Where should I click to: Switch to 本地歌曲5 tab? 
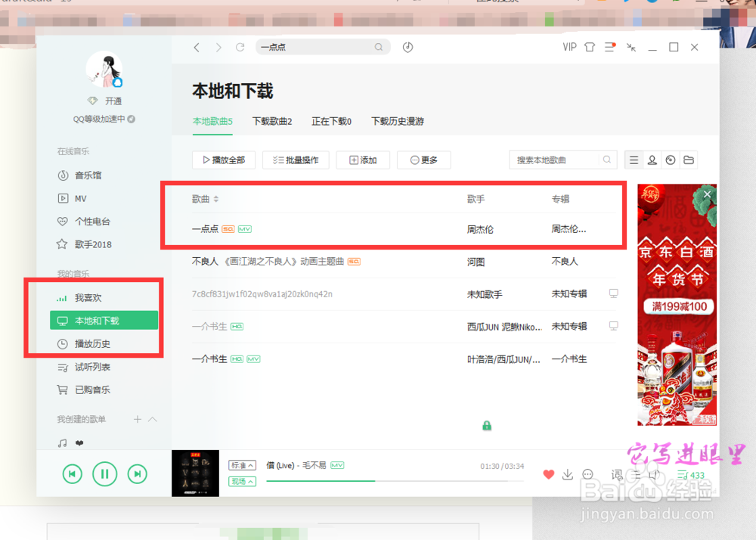pyautogui.click(x=212, y=122)
